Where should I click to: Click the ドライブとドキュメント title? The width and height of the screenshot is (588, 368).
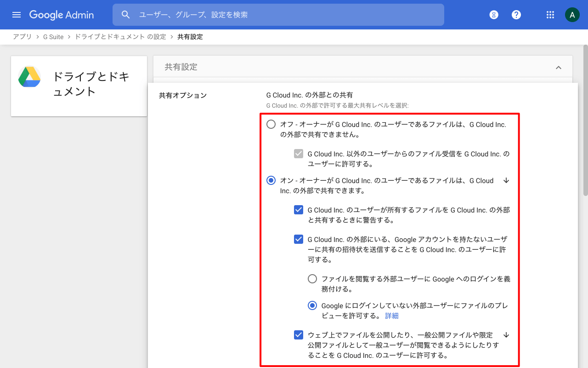(x=91, y=84)
